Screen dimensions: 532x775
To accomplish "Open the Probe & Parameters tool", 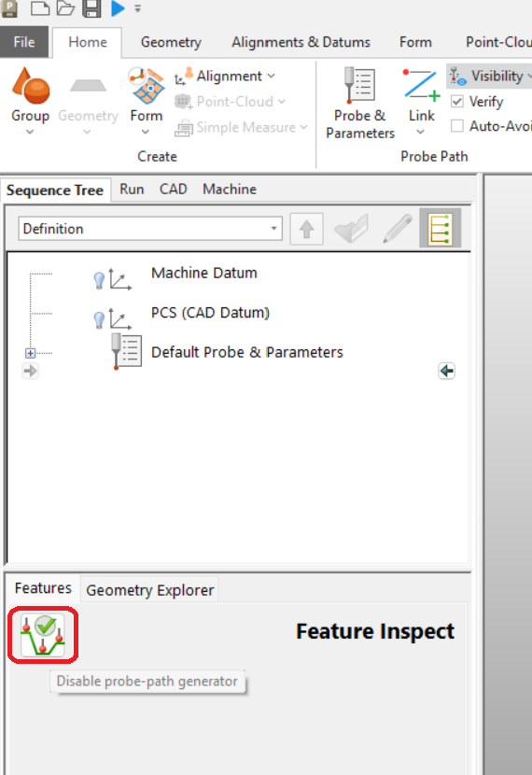I will 360,103.
